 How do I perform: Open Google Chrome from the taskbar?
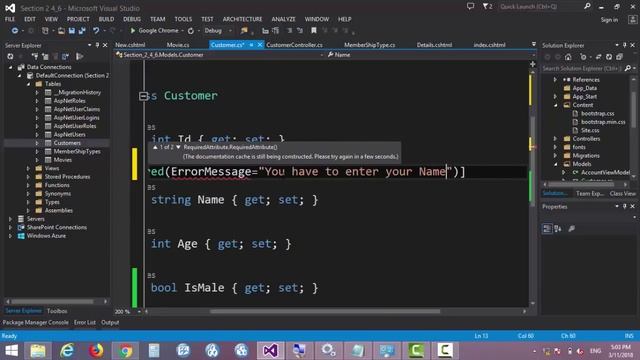point(125,351)
